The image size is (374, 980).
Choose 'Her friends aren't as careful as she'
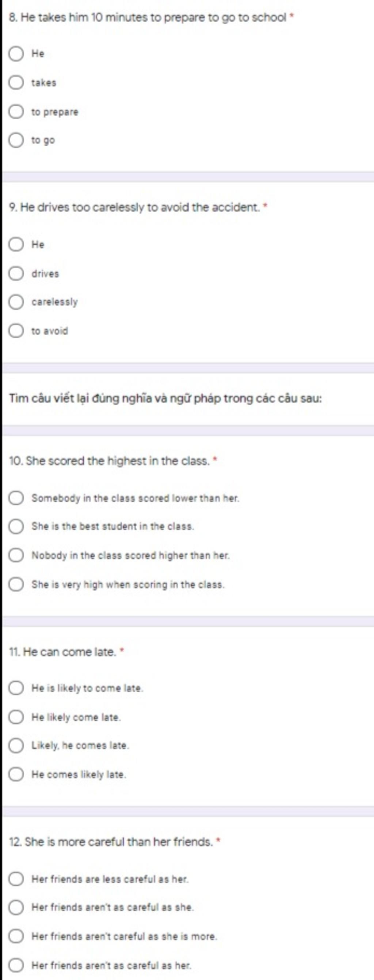click(x=16, y=907)
